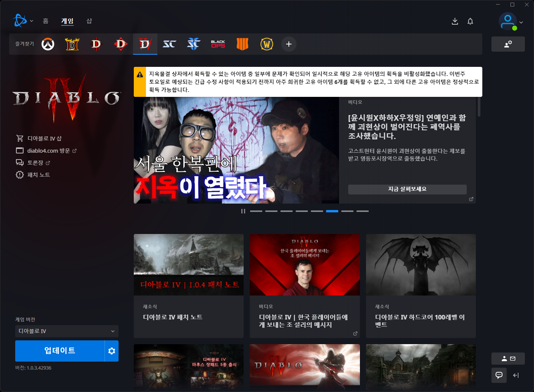Click the Diablo IV logo image

tap(67, 98)
